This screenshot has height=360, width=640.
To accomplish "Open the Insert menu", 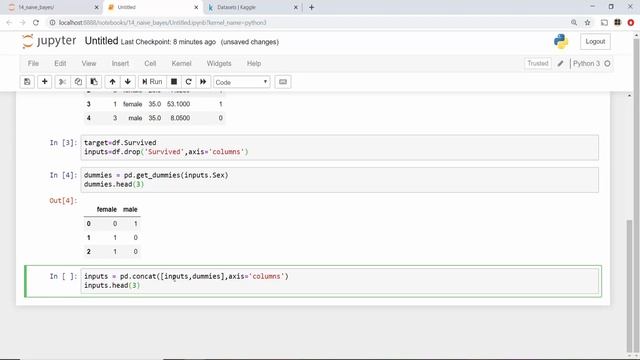I will pyautogui.click(x=120, y=64).
